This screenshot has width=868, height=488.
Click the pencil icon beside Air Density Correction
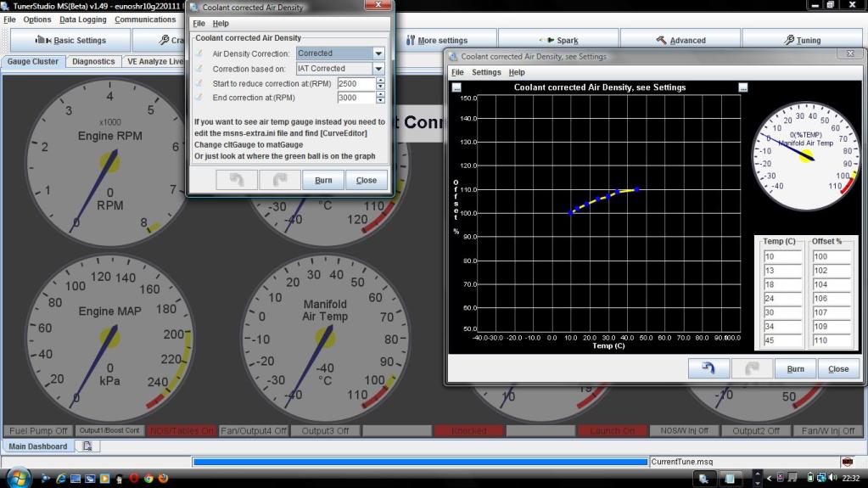199,53
